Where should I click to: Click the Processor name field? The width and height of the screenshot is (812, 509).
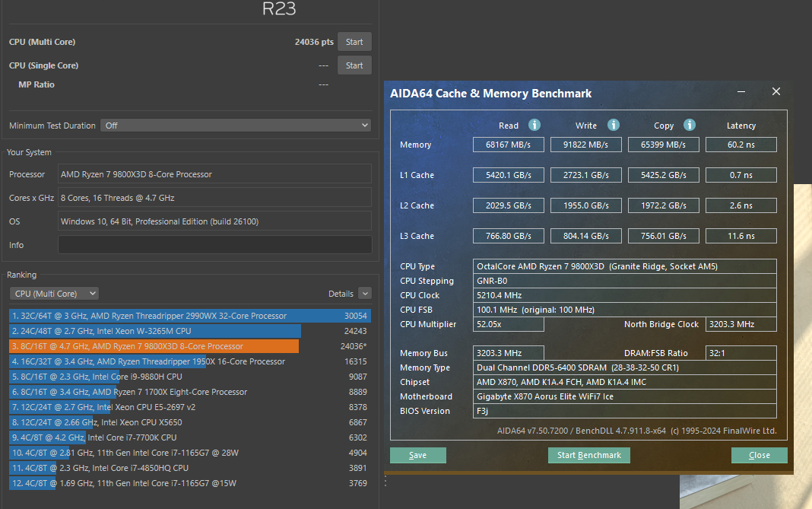tap(215, 174)
